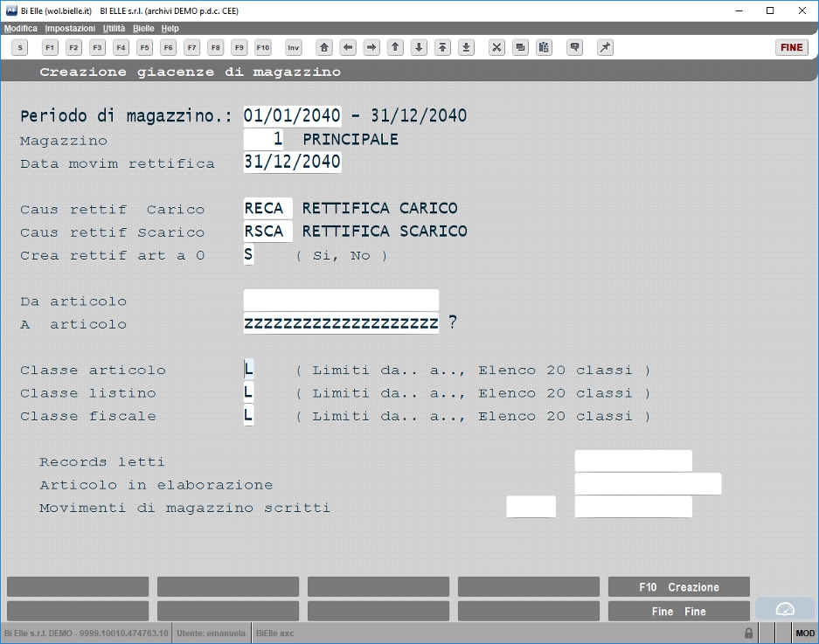Click the Periodo di magazzino start date field
The image size is (819, 644).
pyautogui.click(x=293, y=115)
